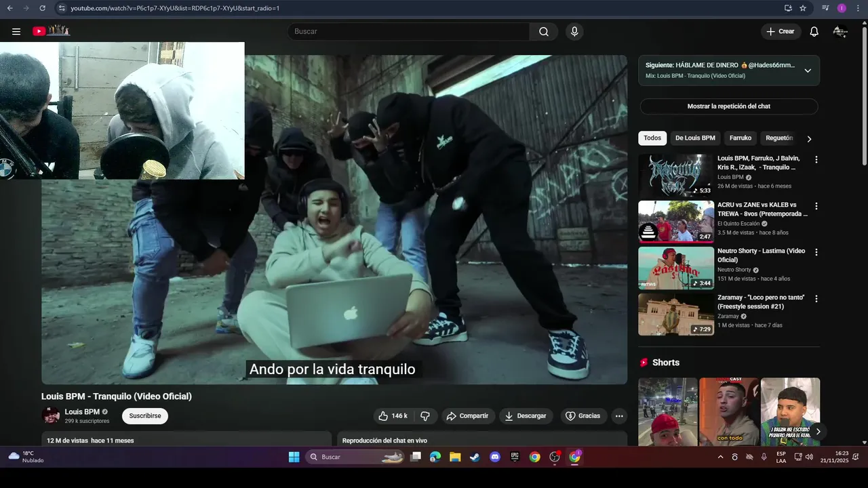
Task: Open options for the Zaramay freestyle video
Action: tap(816, 299)
